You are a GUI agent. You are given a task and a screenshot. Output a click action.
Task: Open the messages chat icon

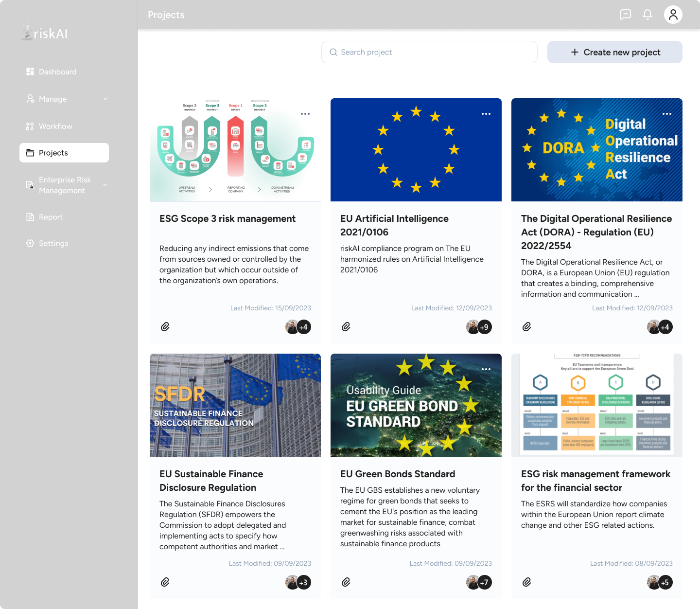626,15
